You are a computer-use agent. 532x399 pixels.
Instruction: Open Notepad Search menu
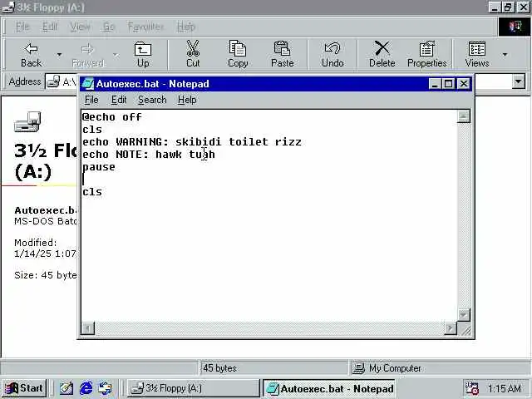click(152, 100)
